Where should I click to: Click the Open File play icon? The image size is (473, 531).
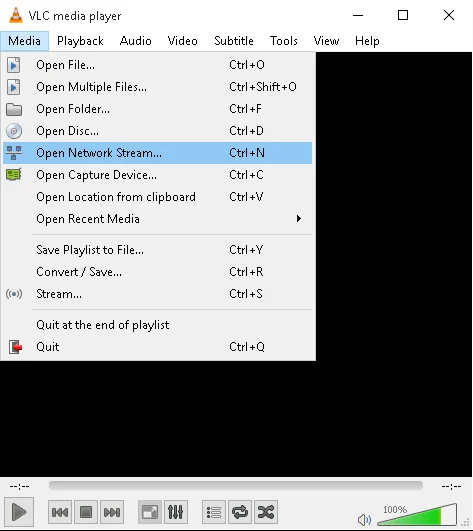[14, 65]
